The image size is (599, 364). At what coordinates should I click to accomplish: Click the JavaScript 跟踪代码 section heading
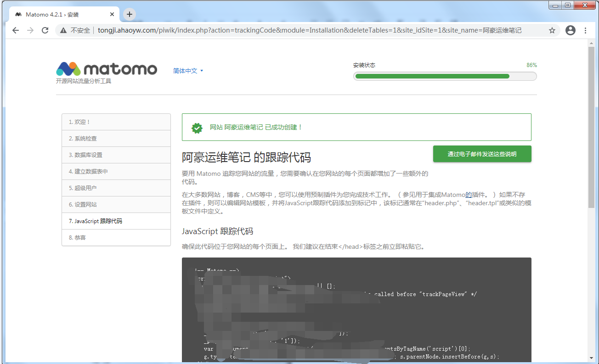click(217, 231)
